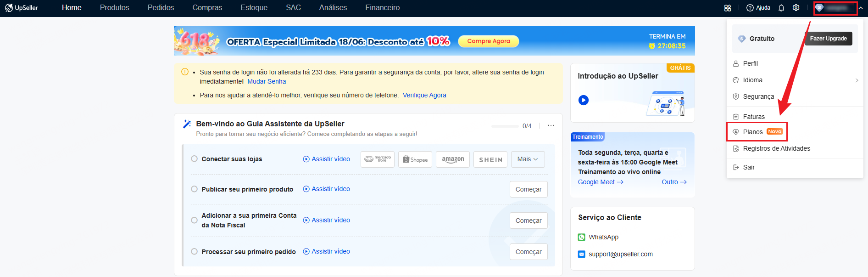Watch the video for Conectar suas lojas
Image resolution: width=868 pixels, height=277 pixels.
coord(327,159)
